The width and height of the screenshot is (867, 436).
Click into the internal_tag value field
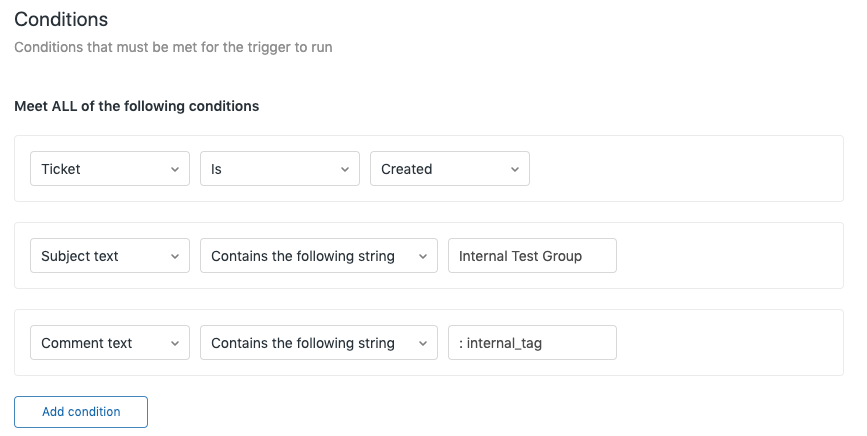[532, 343]
